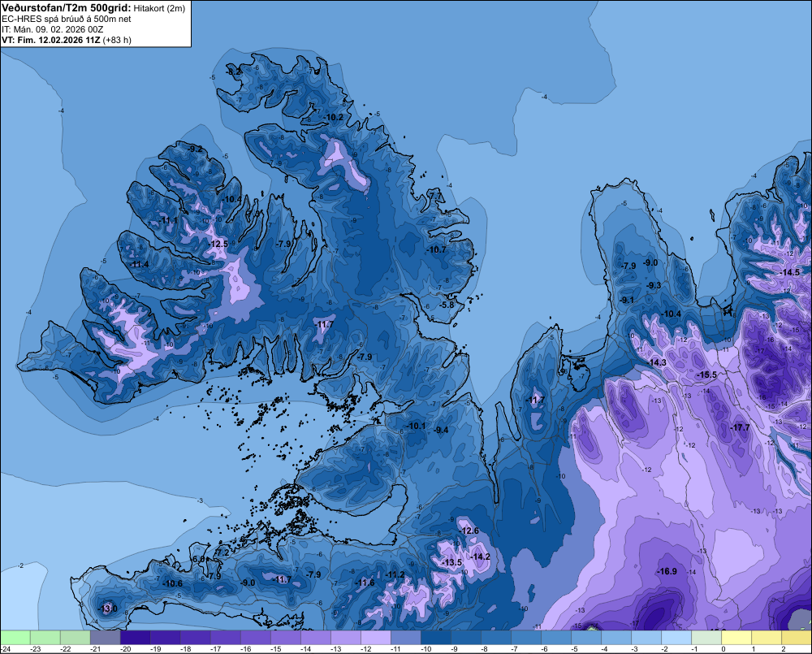Click the -5.8 temperature label
The height and width of the screenshot is (654, 812).
click(x=446, y=305)
